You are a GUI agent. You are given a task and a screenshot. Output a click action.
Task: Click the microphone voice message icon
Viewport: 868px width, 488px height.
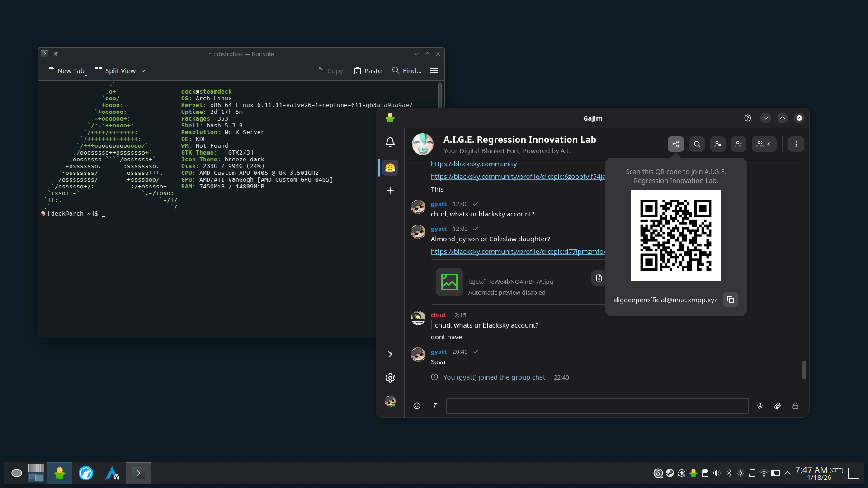pos(759,406)
